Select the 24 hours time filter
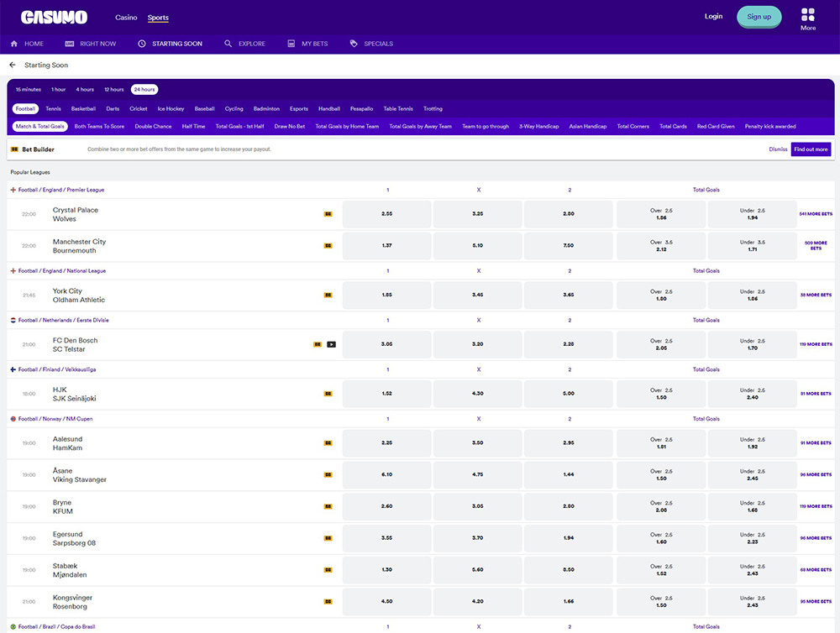 click(x=144, y=90)
